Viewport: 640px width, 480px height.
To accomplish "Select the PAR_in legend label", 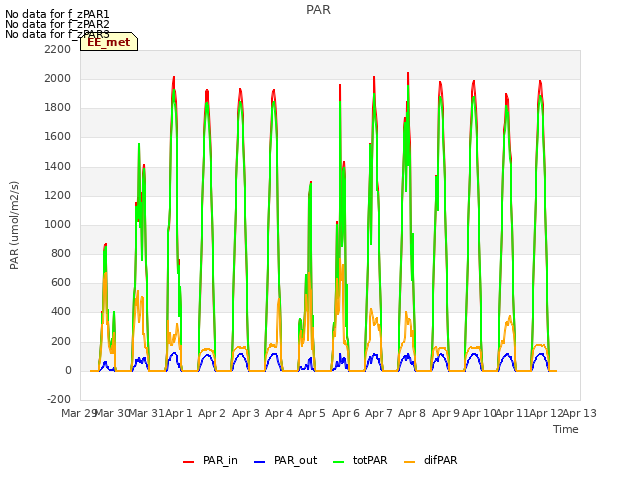I will [x=220, y=460].
